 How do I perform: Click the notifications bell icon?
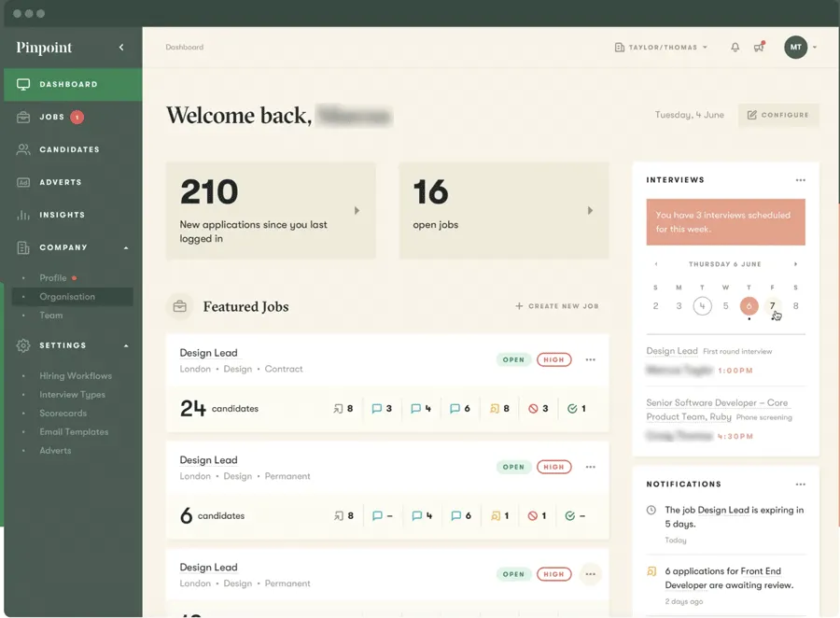735,47
